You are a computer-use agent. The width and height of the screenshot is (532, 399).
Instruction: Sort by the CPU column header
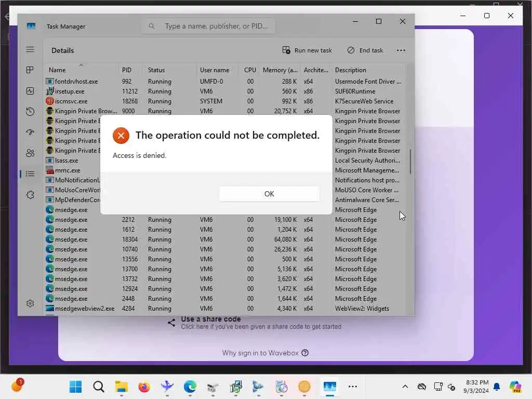click(250, 70)
